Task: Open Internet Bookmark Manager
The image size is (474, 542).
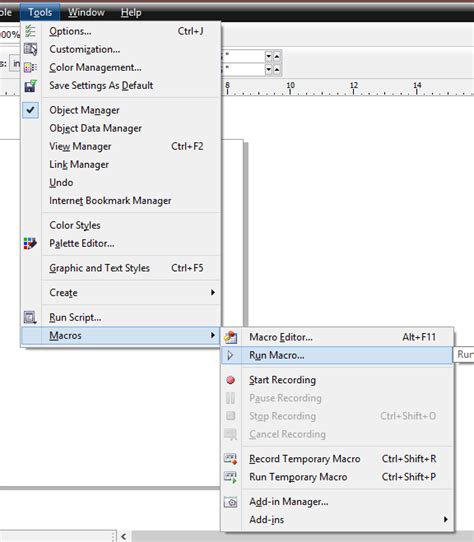Action: (x=121, y=200)
